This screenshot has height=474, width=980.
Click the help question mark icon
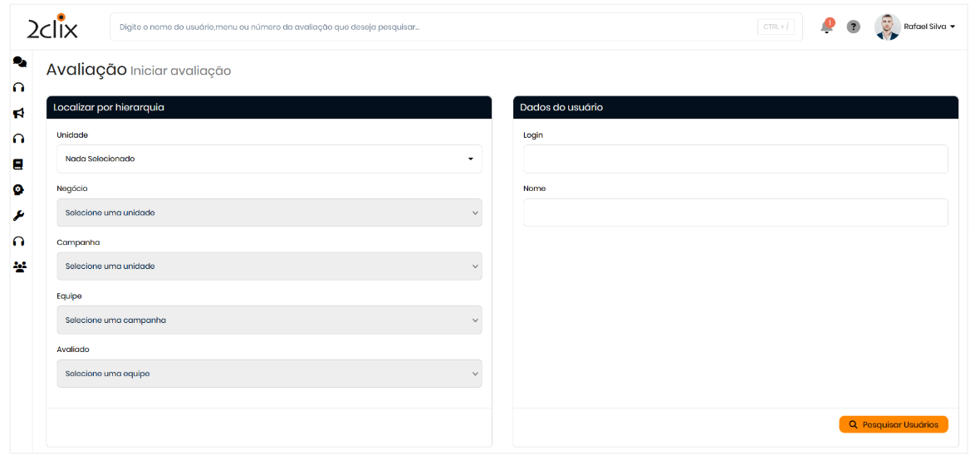(x=853, y=27)
